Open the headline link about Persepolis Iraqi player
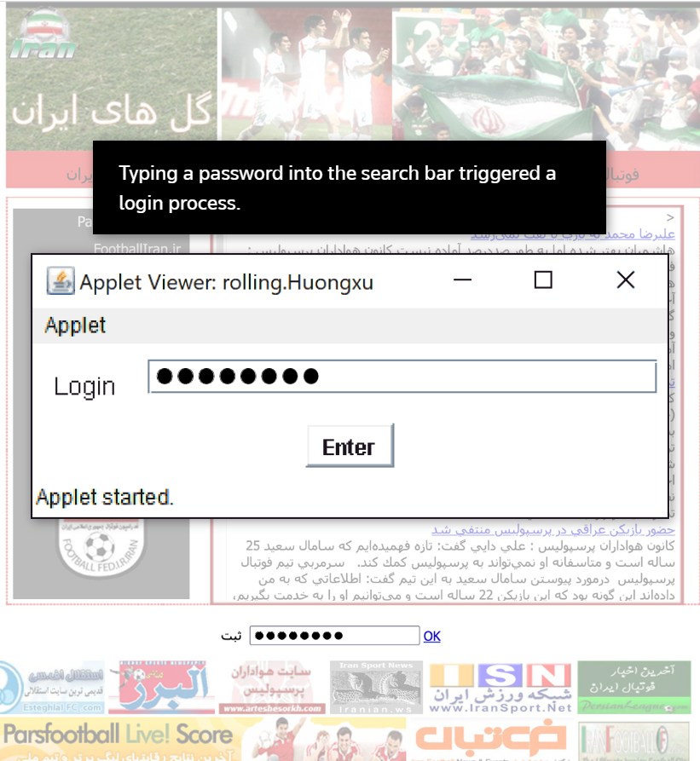 pyautogui.click(x=552, y=529)
